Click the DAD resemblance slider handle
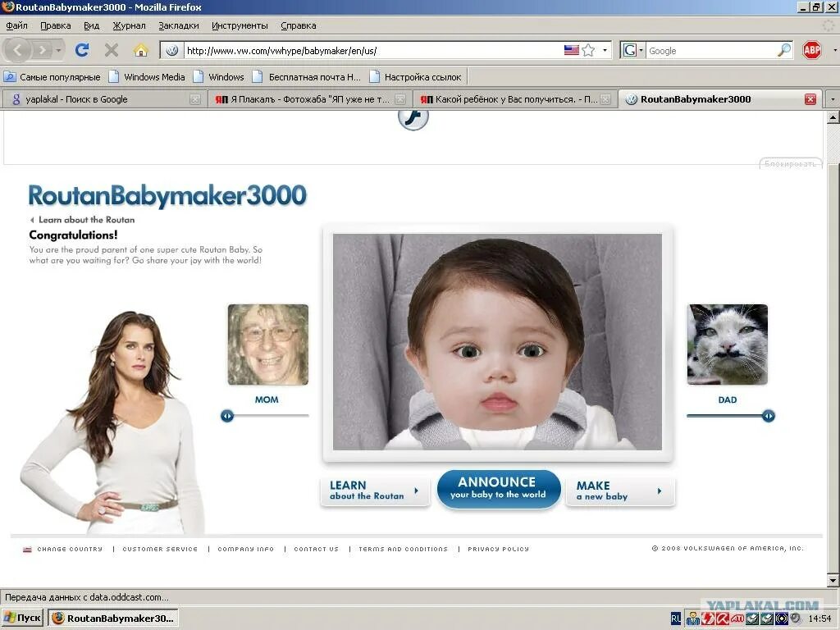The height and width of the screenshot is (630, 840). tap(768, 416)
